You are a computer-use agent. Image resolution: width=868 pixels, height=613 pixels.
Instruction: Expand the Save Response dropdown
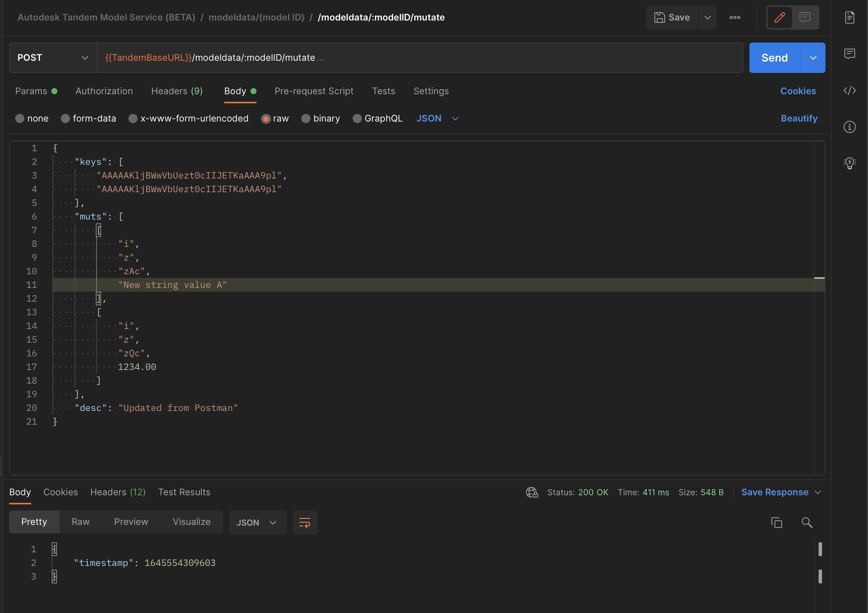[818, 492]
